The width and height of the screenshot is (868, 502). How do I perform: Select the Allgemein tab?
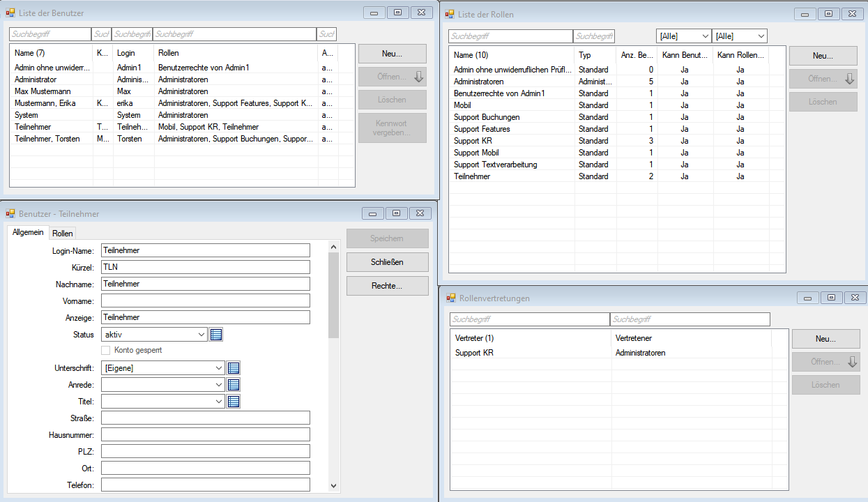(28, 233)
